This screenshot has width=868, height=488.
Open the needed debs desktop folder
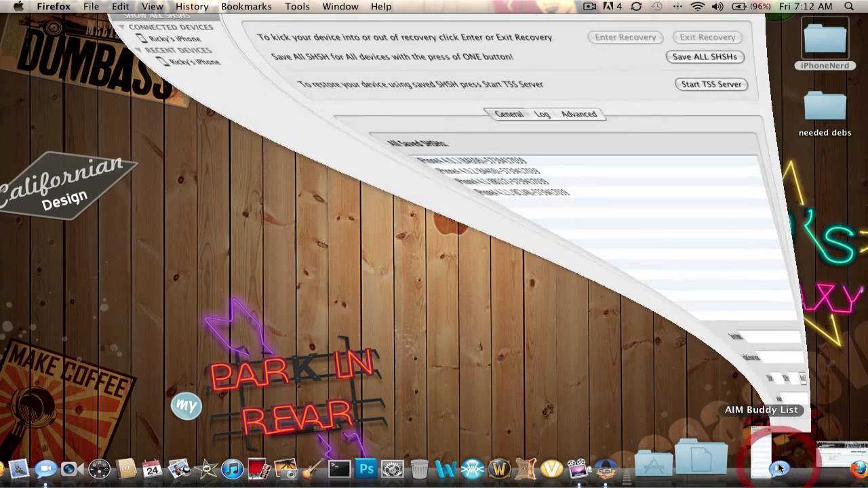tap(825, 113)
